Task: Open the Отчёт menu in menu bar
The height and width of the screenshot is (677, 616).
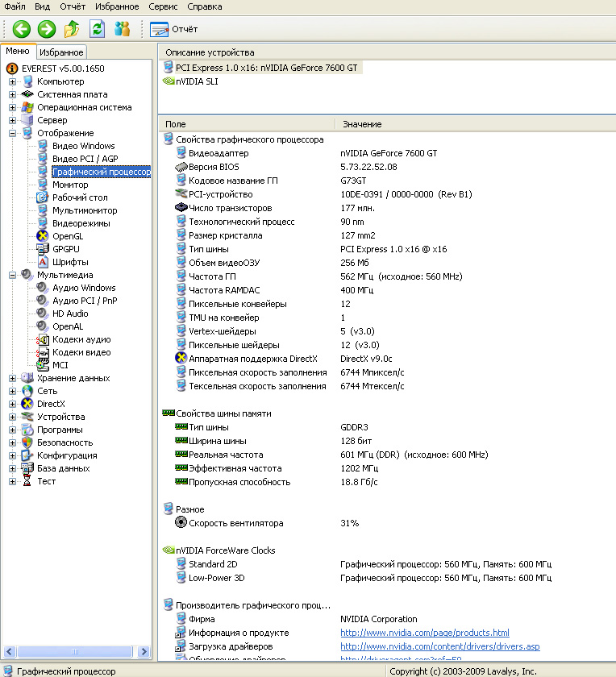Action: [73, 6]
